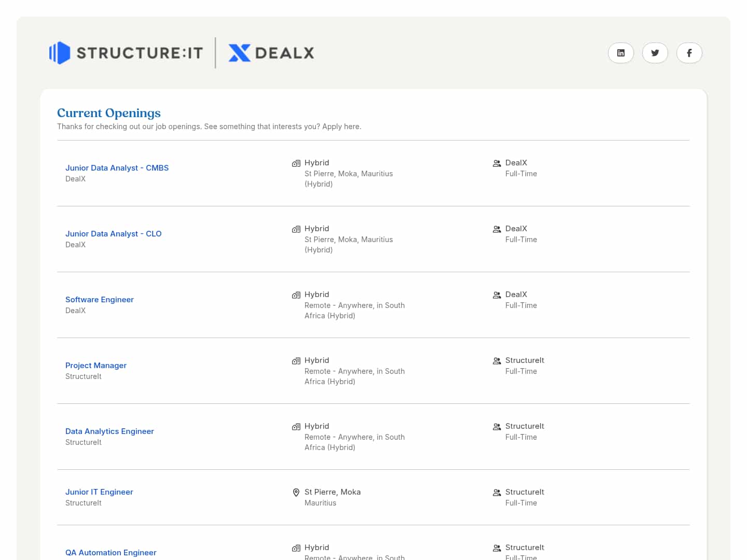Open the Project Manager job listing

pyautogui.click(x=95, y=366)
